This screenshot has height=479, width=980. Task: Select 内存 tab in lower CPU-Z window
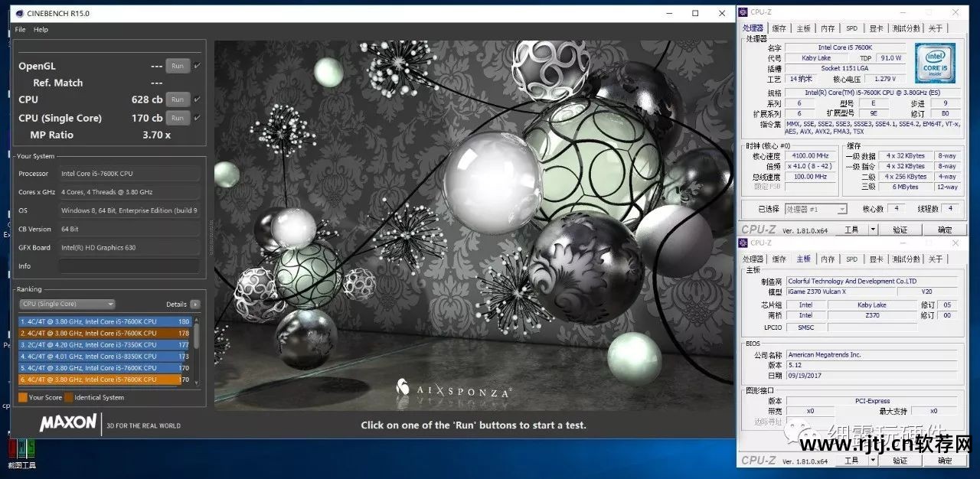click(x=828, y=259)
